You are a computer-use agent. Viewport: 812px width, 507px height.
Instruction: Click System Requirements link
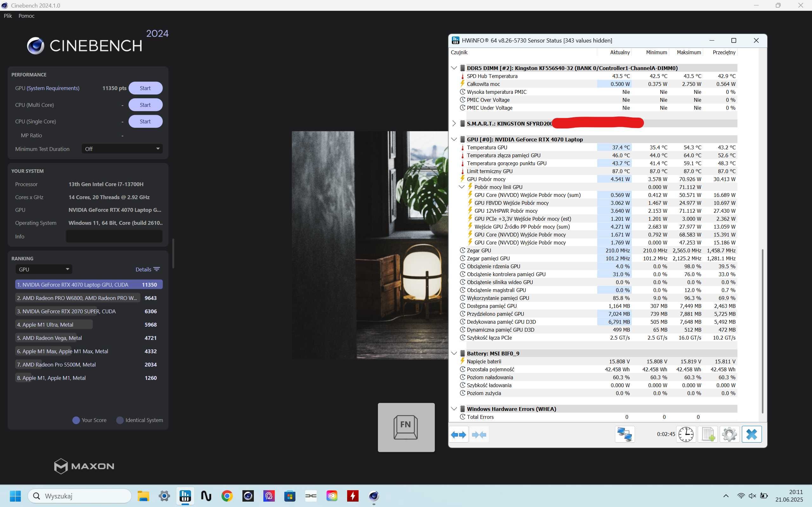coord(53,88)
